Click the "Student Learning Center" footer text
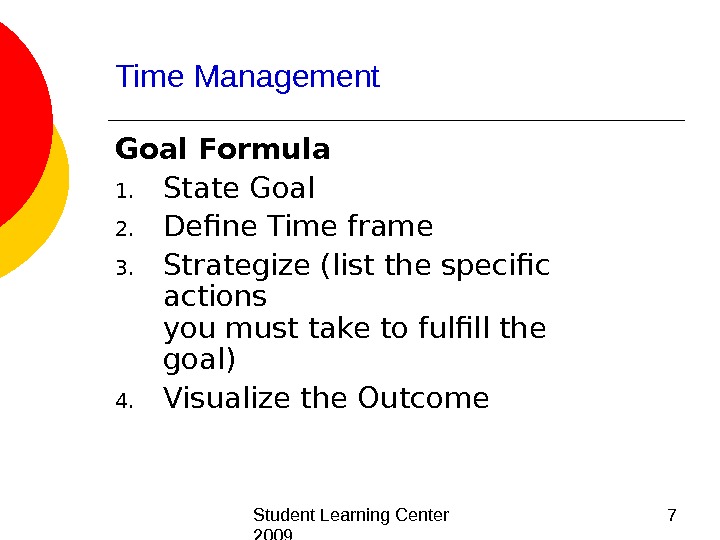The height and width of the screenshot is (540, 720). click(351, 515)
